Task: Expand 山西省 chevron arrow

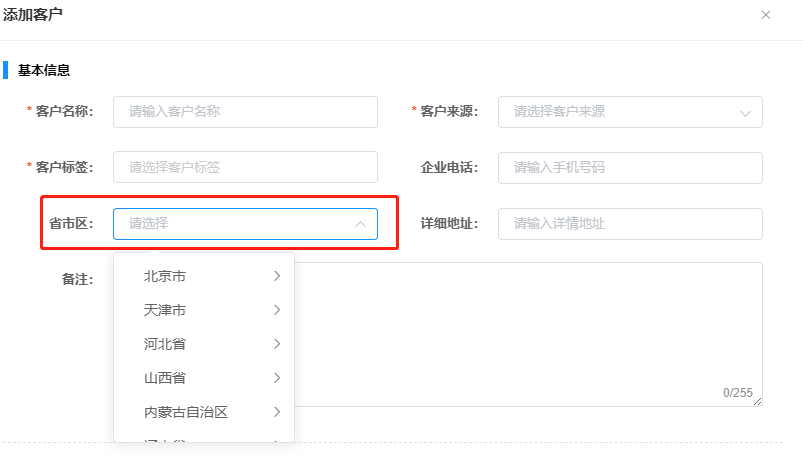Action: point(277,378)
